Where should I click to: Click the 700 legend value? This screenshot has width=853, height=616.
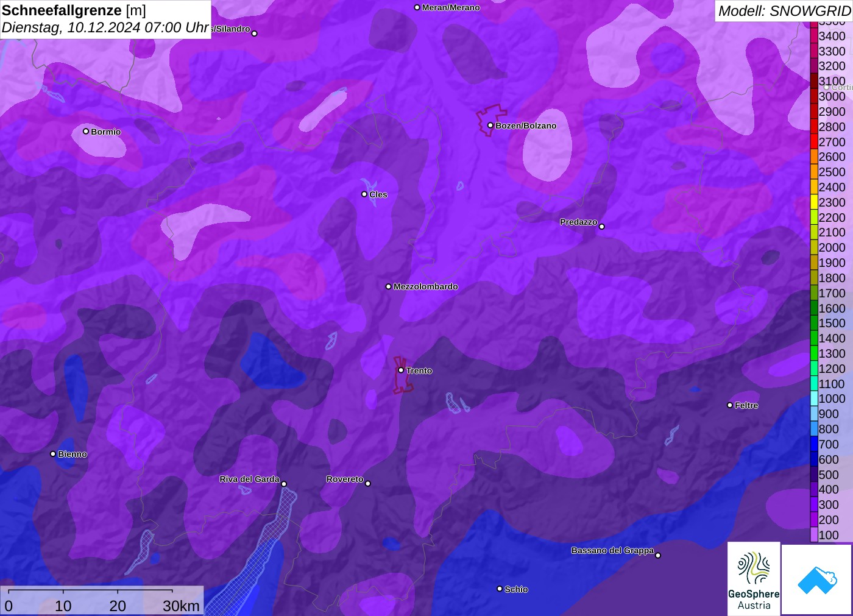pyautogui.click(x=829, y=444)
